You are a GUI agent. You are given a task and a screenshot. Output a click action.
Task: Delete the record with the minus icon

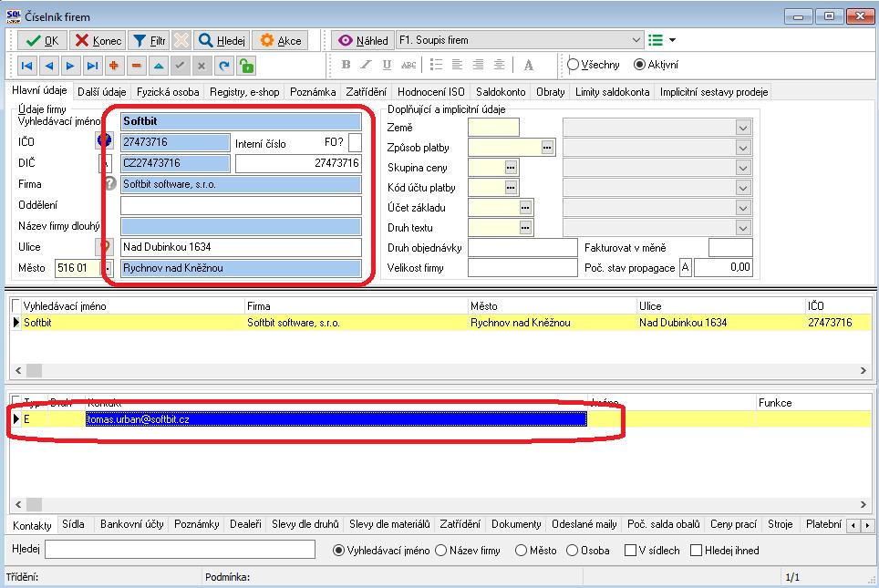coord(136,67)
